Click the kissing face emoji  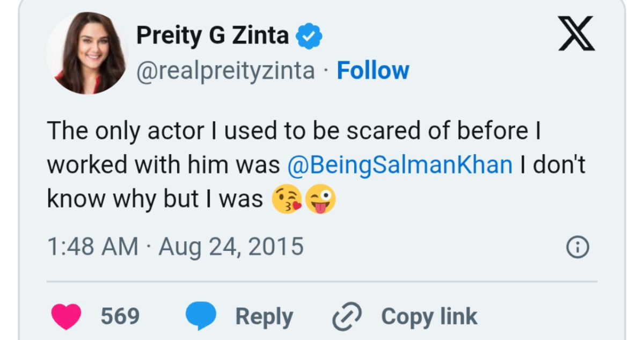(287, 199)
